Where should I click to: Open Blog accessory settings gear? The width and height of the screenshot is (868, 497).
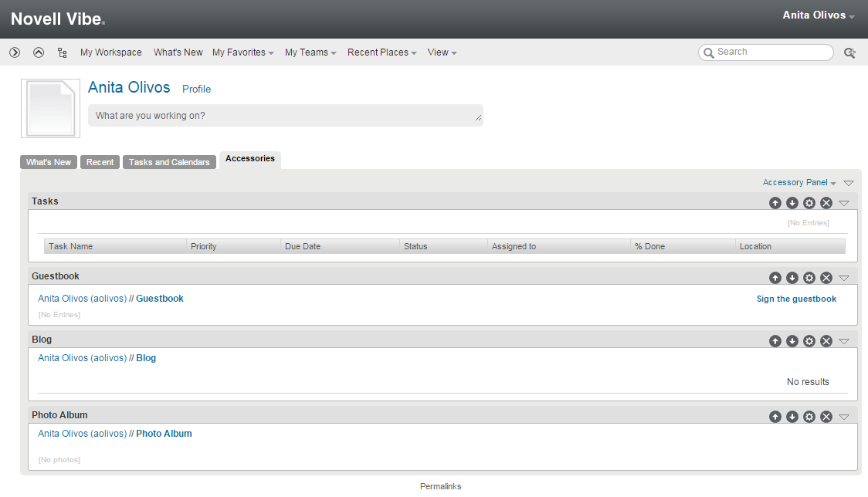coord(809,341)
